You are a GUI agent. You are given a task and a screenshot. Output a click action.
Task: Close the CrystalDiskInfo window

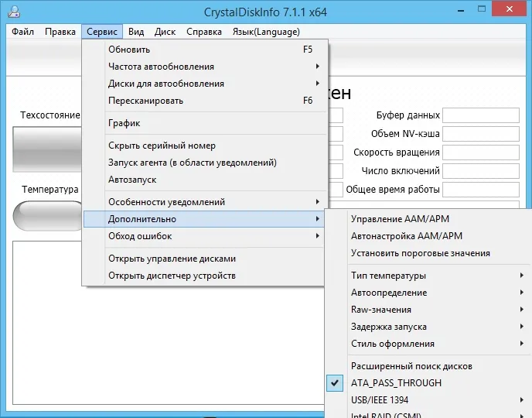[510, 9]
